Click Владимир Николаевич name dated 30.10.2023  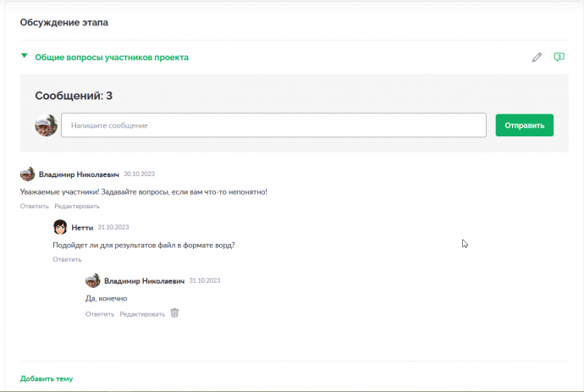(x=79, y=174)
